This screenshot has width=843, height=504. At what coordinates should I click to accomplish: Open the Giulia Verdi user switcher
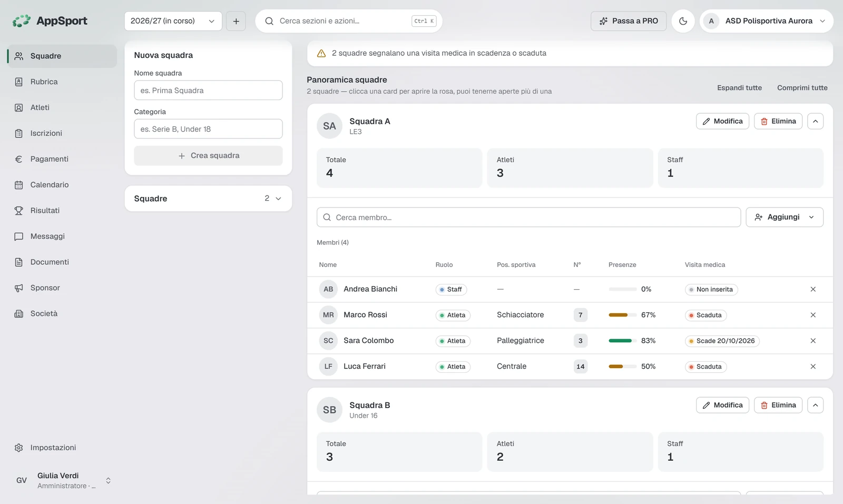tap(62, 480)
